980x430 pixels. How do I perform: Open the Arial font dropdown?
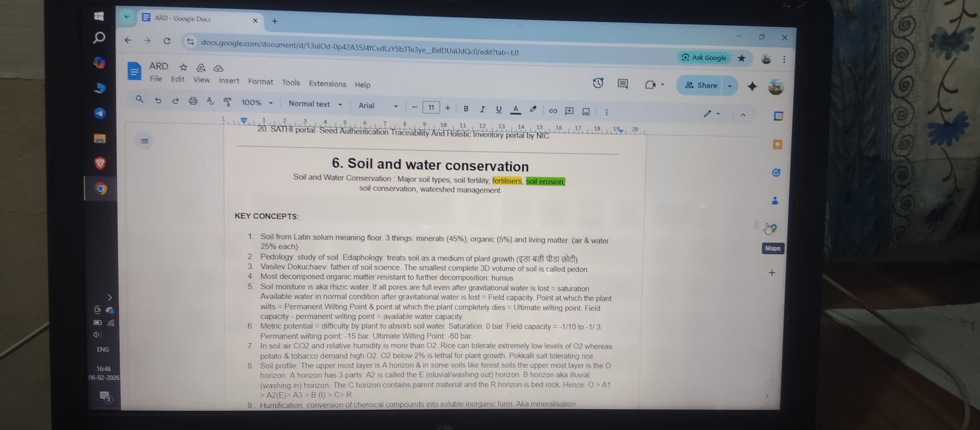(378, 105)
